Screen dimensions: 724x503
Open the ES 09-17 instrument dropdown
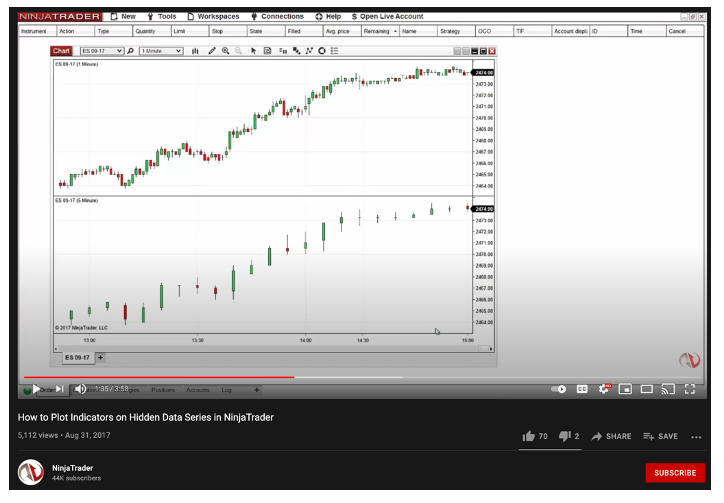(x=102, y=51)
